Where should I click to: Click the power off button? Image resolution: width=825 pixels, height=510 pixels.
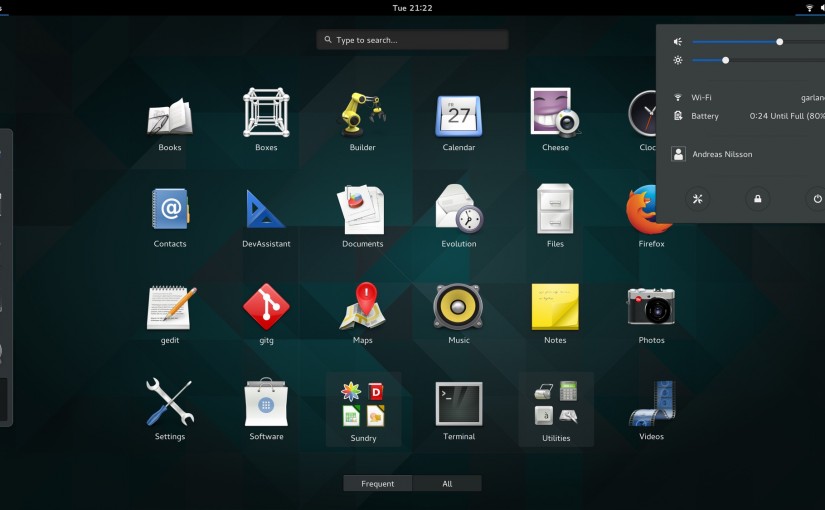click(817, 198)
